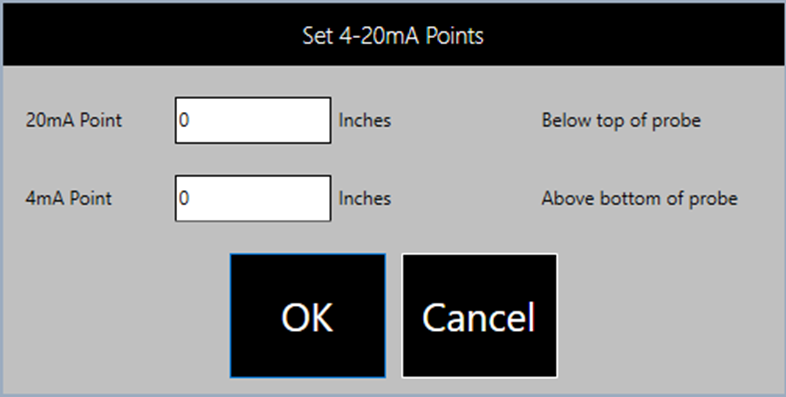The height and width of the screenshot is (397, 786).
Task: Click the black dialog header bar
Action: [x=393, y=35]
